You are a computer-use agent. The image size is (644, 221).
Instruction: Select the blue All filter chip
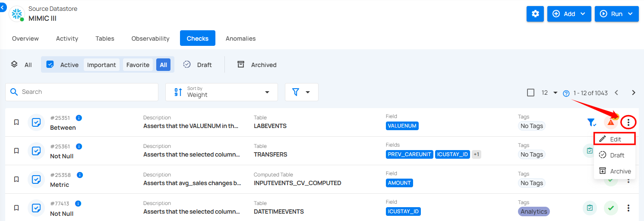[163, 65]
